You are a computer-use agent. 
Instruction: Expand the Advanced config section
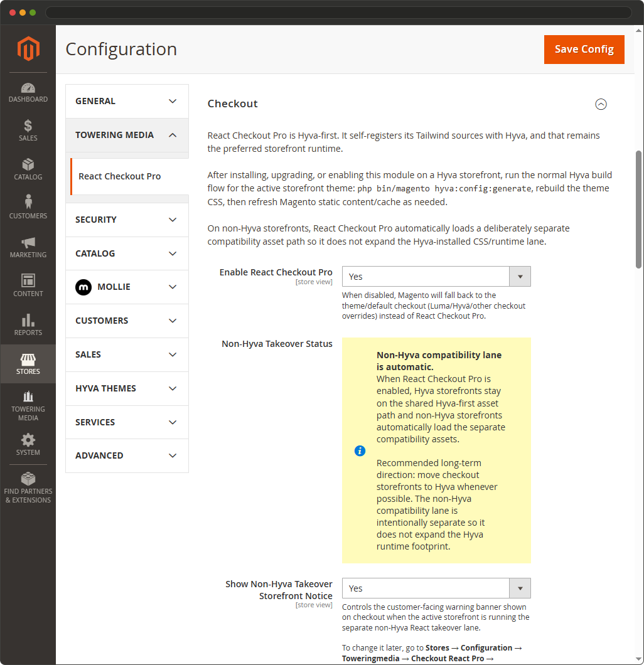click(x=127, y=455)
